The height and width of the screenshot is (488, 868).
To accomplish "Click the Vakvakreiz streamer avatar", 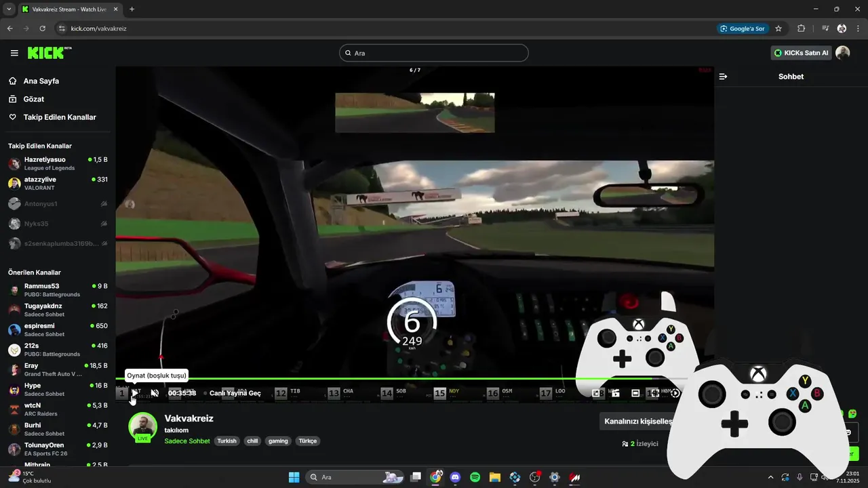I will (x=142, y=426).
